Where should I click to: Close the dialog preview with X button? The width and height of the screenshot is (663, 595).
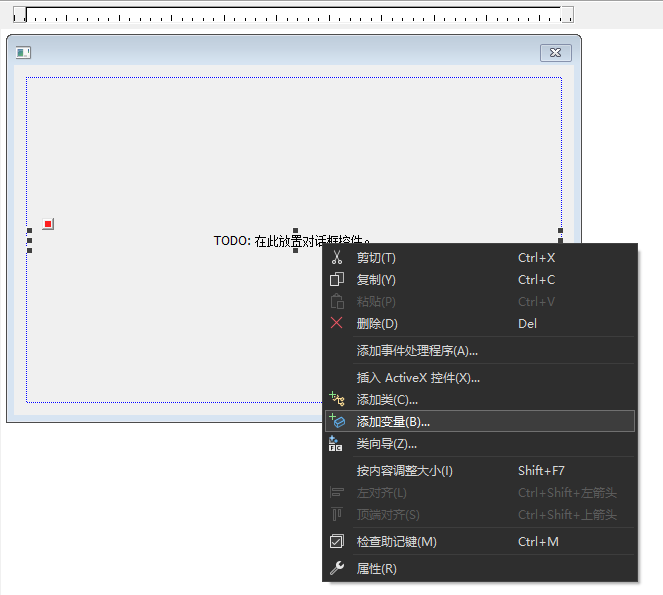(x=556, y=53)
